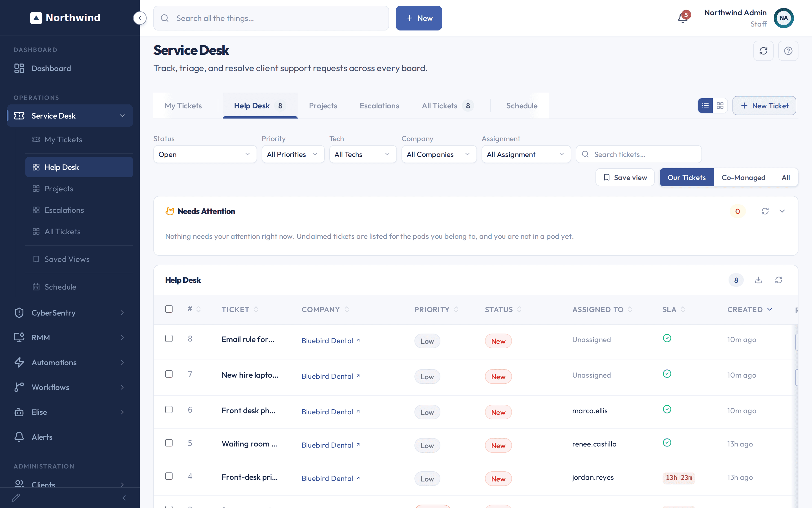Image resolution: width=812 pixels, height=508 pixels.
Task: Refresh the Service Desk page
Action: [x=763, y=51]
